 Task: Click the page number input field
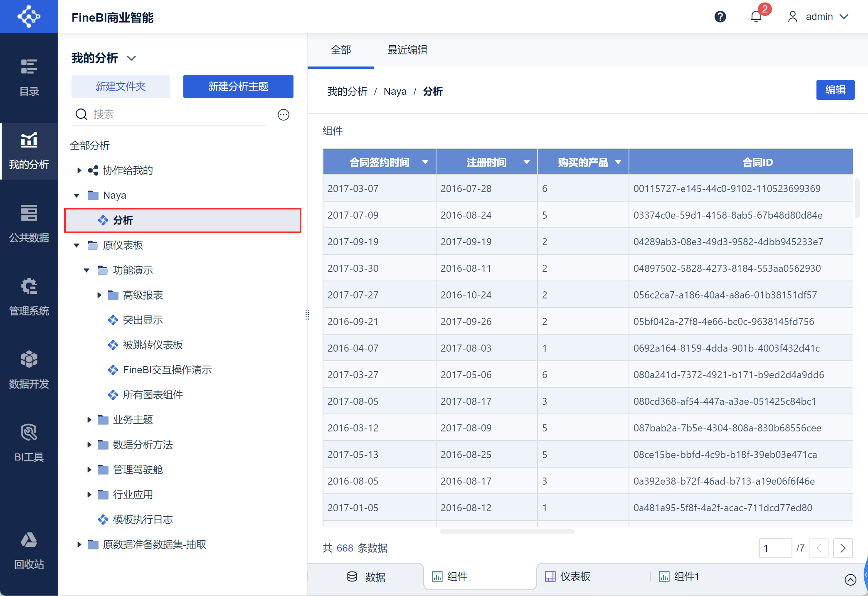click(x=775, y=548)
